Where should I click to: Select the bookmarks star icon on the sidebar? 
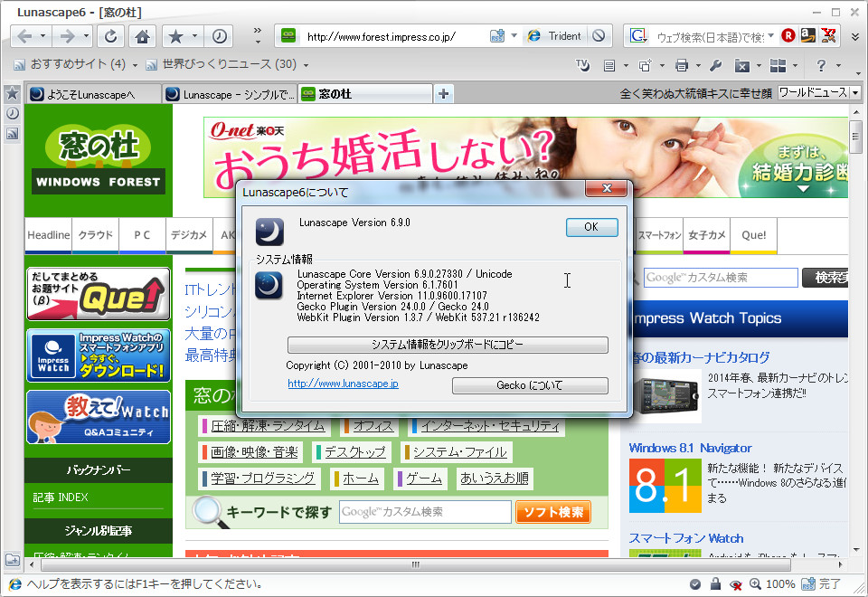(12, 92)
